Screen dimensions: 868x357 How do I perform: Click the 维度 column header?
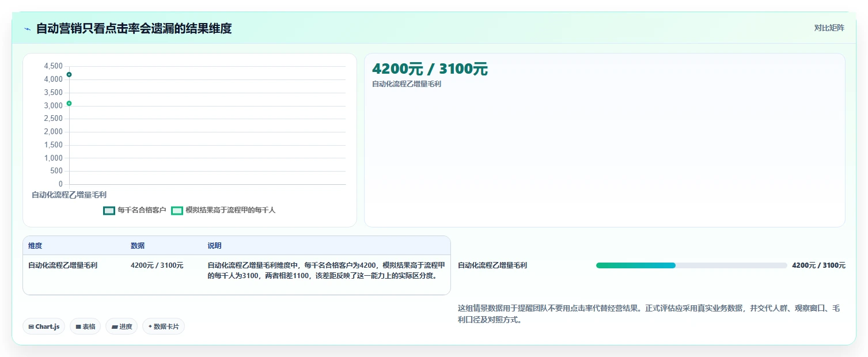(35, 246)
